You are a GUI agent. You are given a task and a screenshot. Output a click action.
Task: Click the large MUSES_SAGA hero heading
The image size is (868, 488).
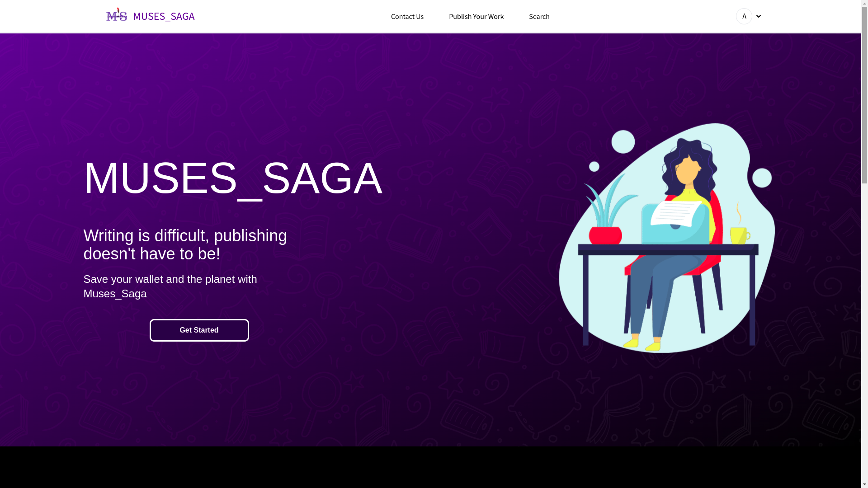click(x=233, y=178)
